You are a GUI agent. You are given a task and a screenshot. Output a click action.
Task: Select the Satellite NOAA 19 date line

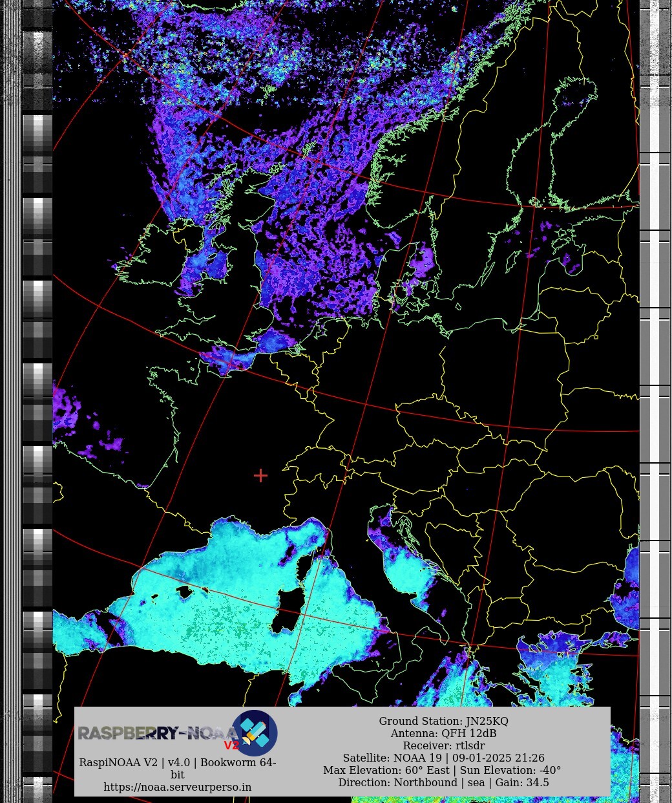443,758
